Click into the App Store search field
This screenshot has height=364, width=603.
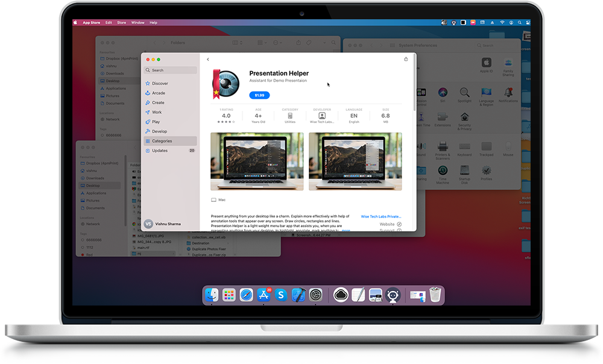[x=171, y=71]
